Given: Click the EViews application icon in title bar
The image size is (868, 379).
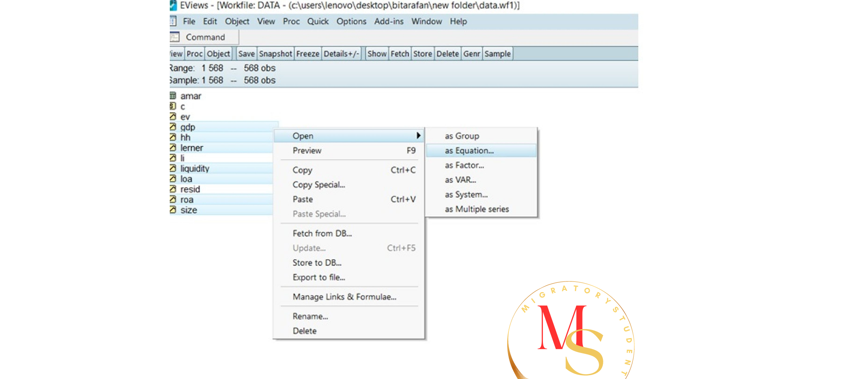Looking at the screenshot, I should click(x=173, y=5).
